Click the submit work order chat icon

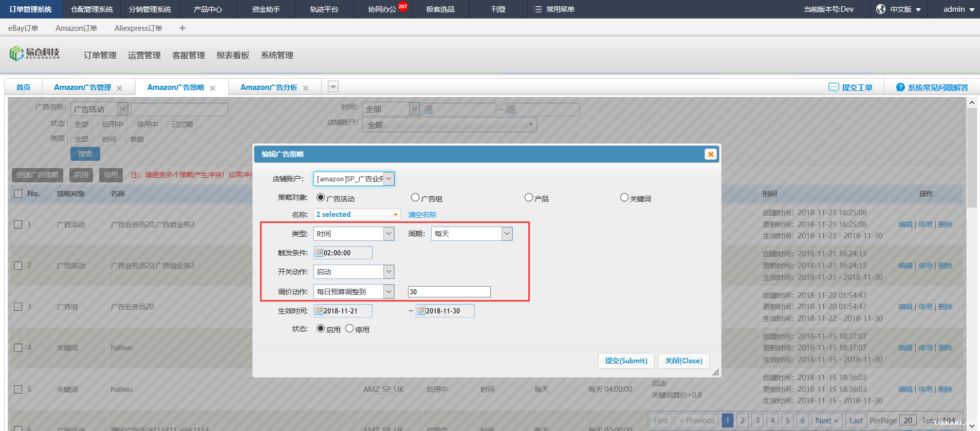(833, 87)
